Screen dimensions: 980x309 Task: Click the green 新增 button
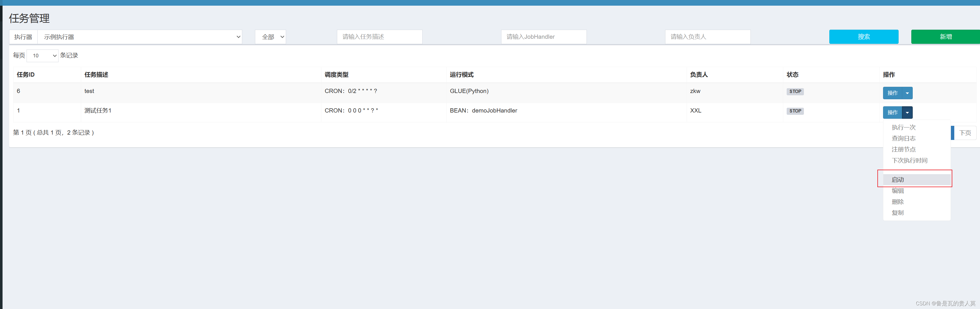click(x=946, y=37)
